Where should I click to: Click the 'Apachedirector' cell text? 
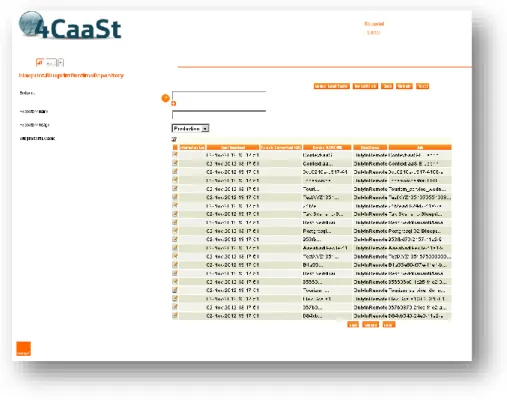pos(325,248)
